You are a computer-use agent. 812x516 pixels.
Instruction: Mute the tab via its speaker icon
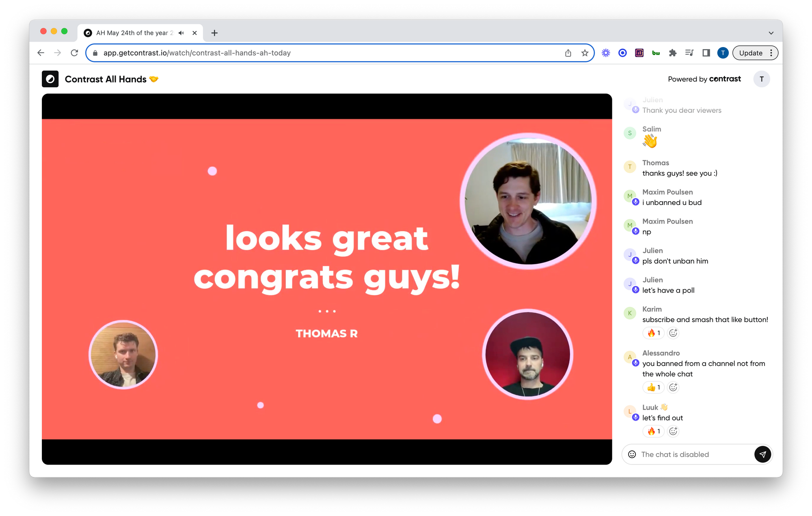pos(181,33)
